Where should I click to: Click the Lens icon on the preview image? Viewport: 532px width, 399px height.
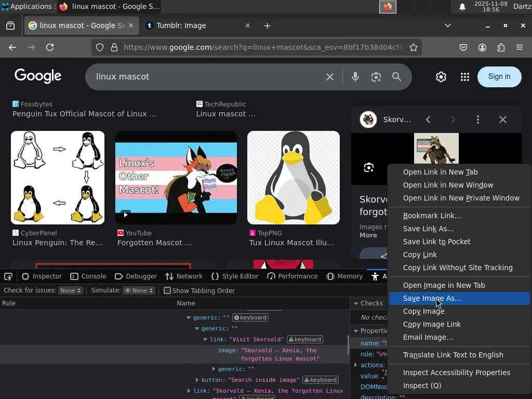click(x=369, y=167)
